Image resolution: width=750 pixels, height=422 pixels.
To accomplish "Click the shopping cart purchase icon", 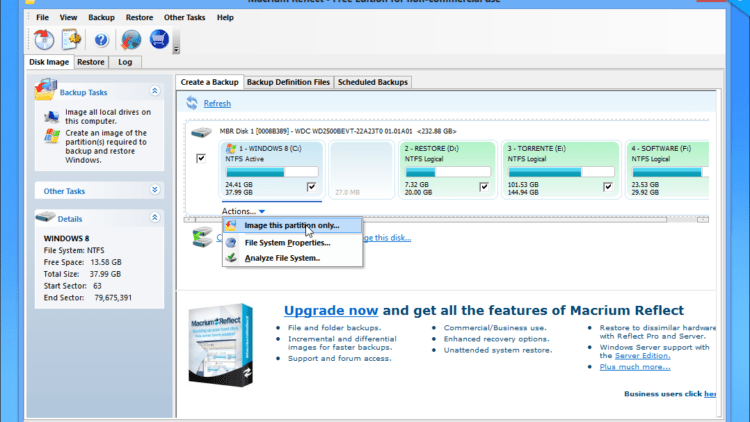I will point(159,40).
